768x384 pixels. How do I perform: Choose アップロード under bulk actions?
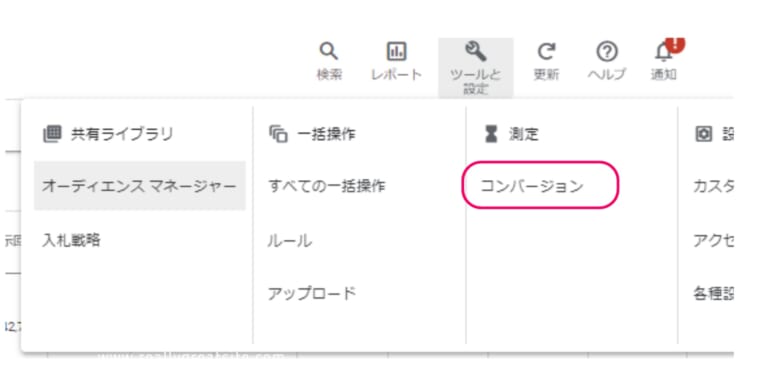[x=312, y=293]
